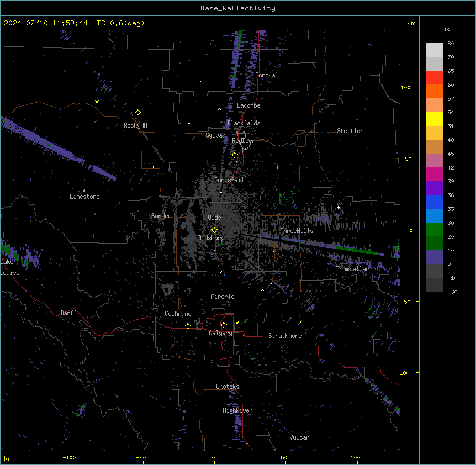Click the -10 value in dBZ legend

(452, 278)
